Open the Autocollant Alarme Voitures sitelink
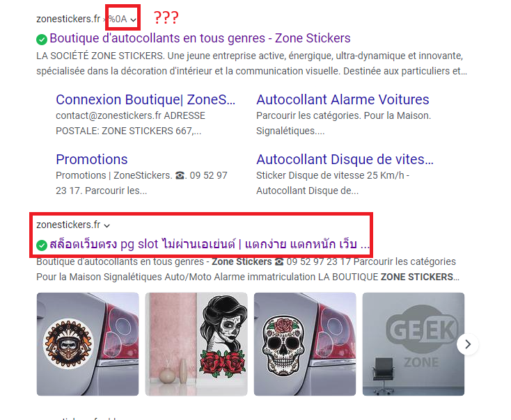The width and height of the screenshot is (511, 420). pos(343,99)
